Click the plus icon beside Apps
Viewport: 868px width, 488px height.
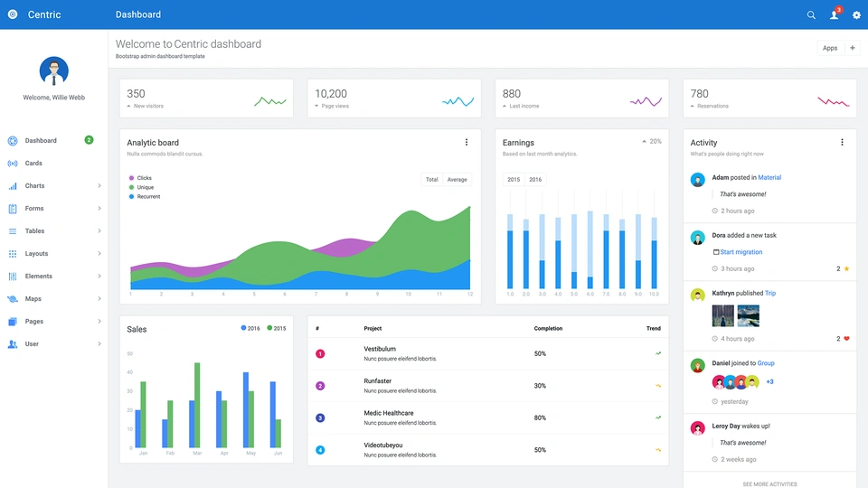point(853,48)
